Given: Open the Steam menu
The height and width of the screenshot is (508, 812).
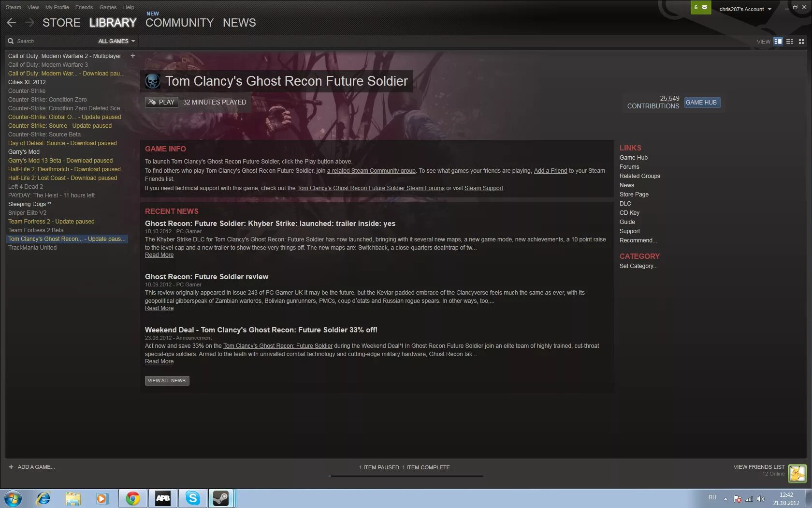Looking at the screenshot, I should 14,7.
